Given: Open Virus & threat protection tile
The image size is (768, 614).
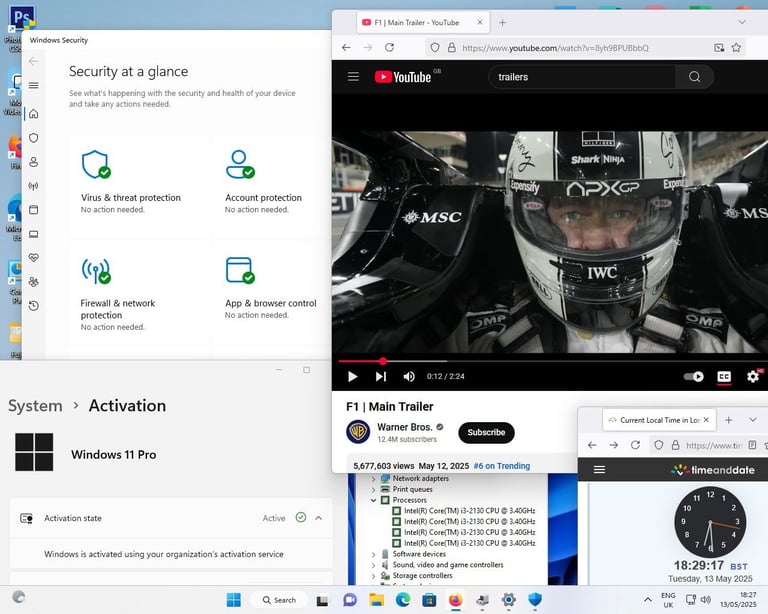Looking at the screenshot, I should click(x=139, y=186).
